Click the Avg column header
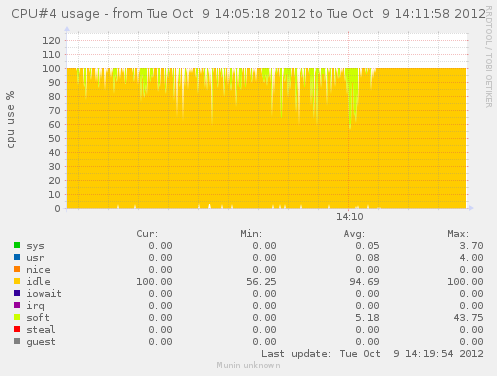This screenshot has height=376, width=497. pyautogui.click(x=354, y=234)
